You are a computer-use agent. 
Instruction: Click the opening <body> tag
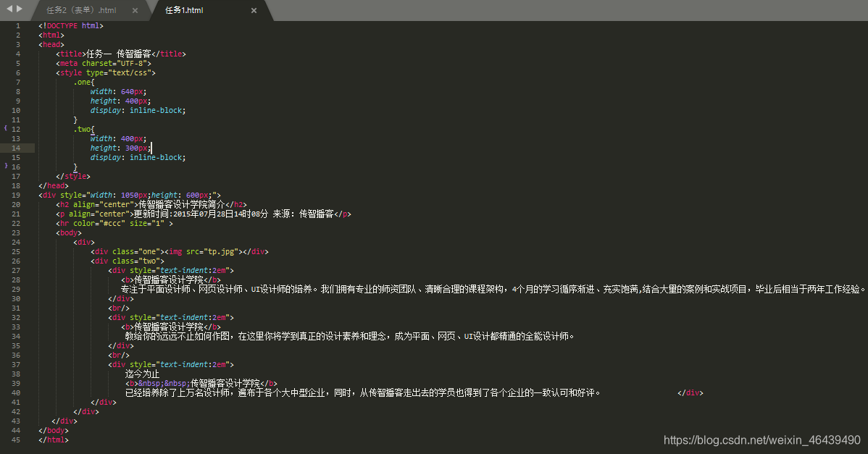69,233
